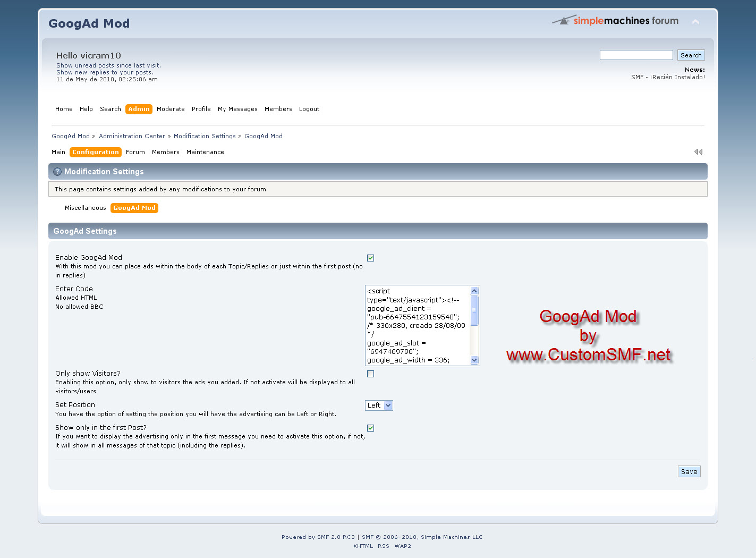Click the Simple Machines Forum logo
The width and height of the screenshot is (756, 558).
tap(615, 21)
